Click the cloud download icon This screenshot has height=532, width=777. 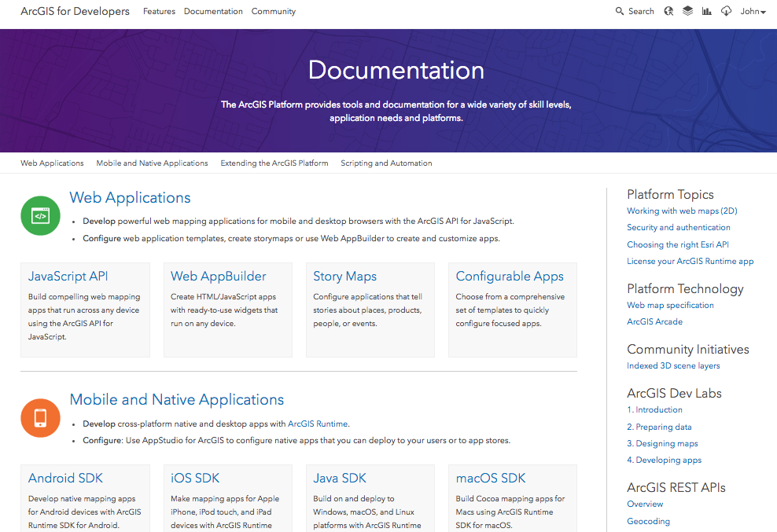[726, 11]
